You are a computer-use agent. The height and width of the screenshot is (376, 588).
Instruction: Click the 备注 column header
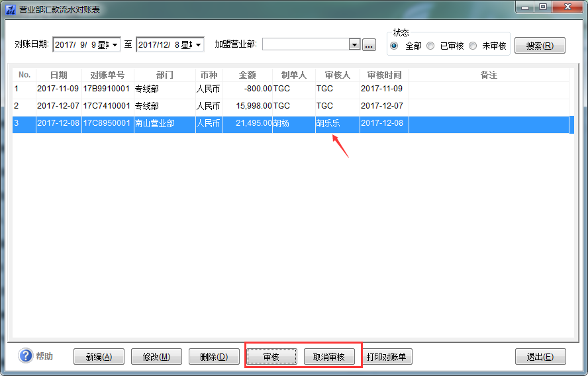click(x=489, y=75)
